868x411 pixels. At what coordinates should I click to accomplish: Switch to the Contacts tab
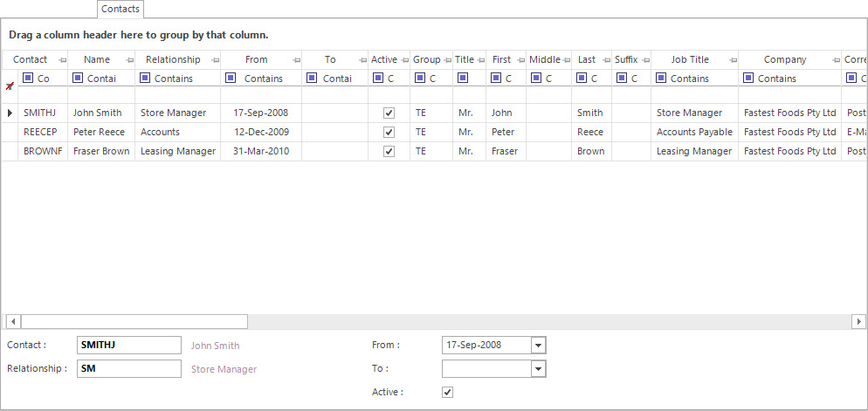120,9
